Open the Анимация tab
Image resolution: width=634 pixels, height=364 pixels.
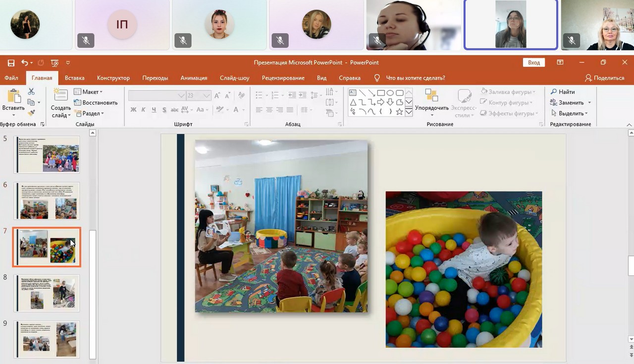coord(194,78)
